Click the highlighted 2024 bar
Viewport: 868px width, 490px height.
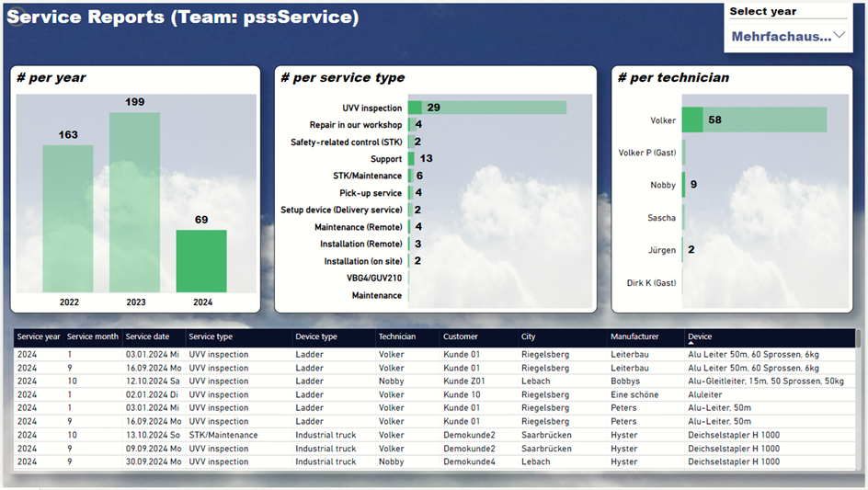(x=201, y=261)
